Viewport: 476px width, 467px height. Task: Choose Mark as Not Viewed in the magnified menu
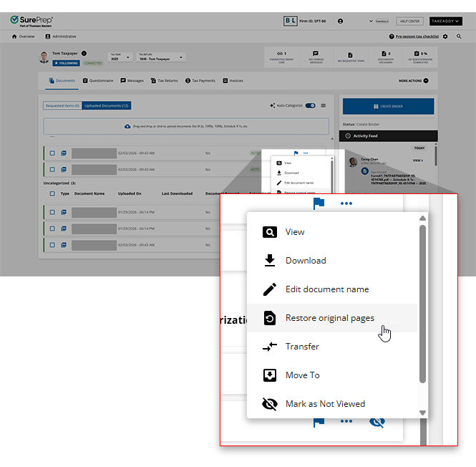click(332, 404)
